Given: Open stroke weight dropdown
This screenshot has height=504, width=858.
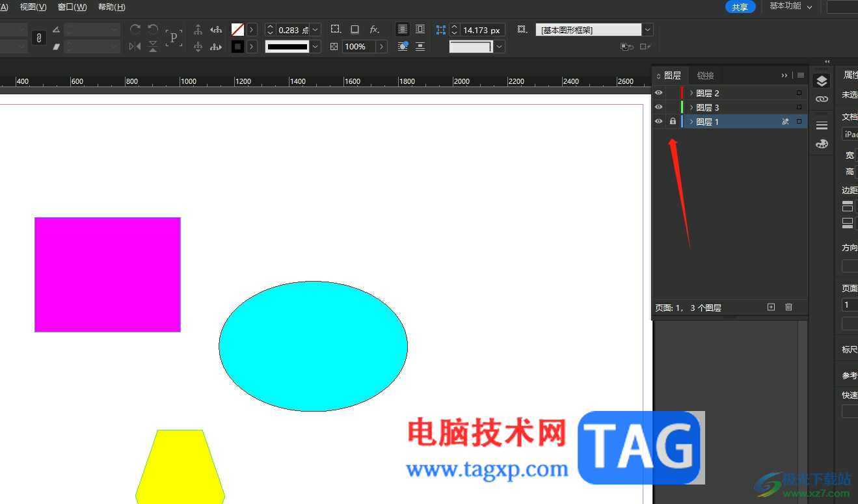Looking at the screenshot, I should (x=315, y=30).
